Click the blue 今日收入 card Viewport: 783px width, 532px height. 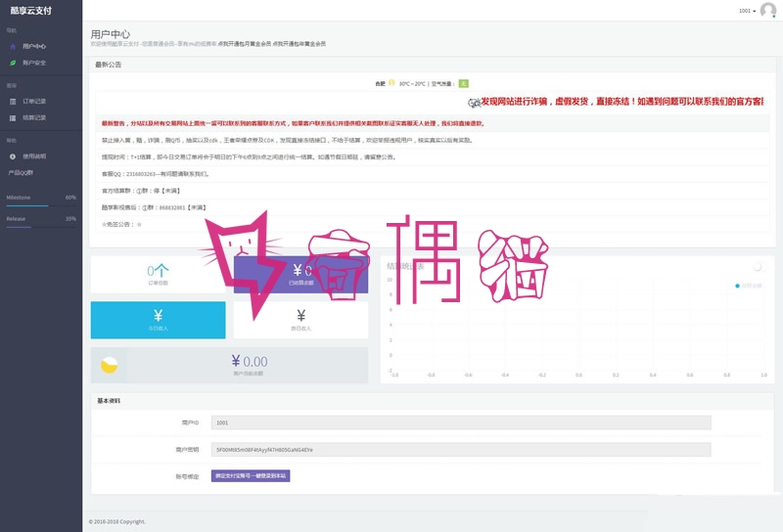[158, 320]
